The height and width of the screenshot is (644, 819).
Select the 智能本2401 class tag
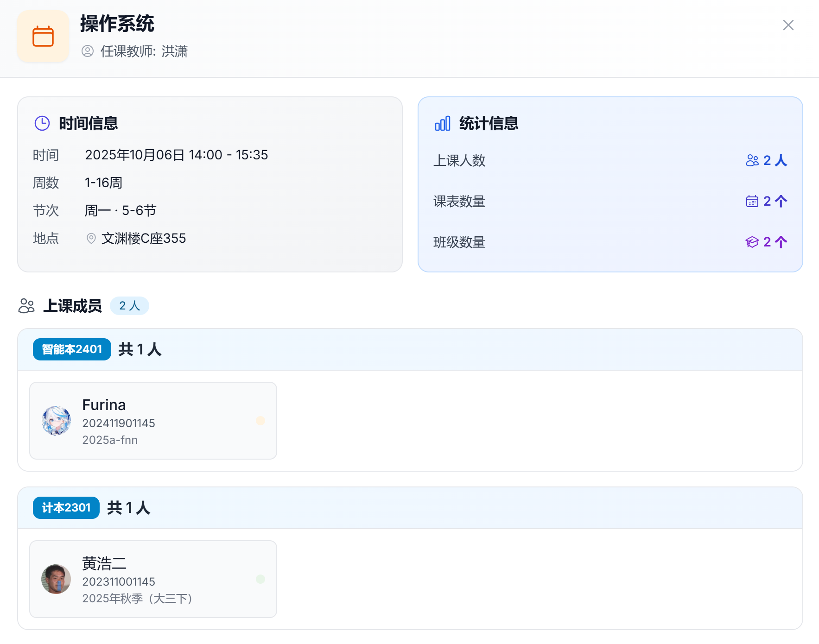[72, 349]
